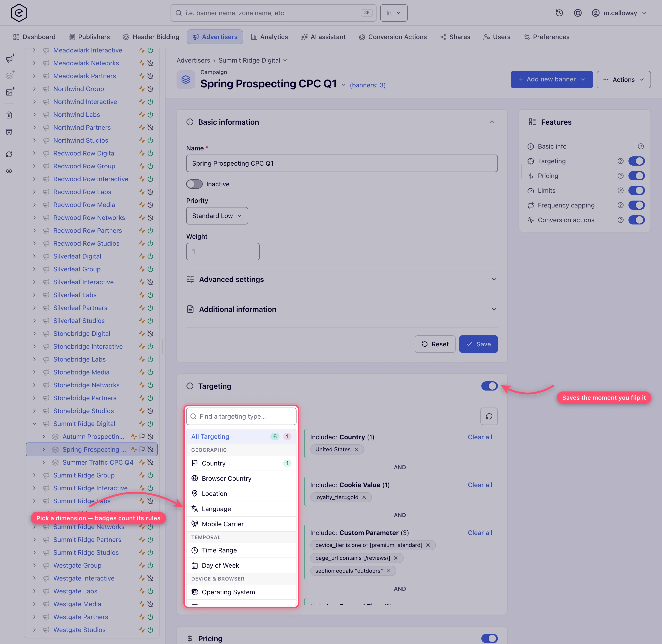This screenshot has width=662, height=644.
Task: Click the activity icon for Silverleaf Digital
Action: pyautogui.click(x=142, y=256)
